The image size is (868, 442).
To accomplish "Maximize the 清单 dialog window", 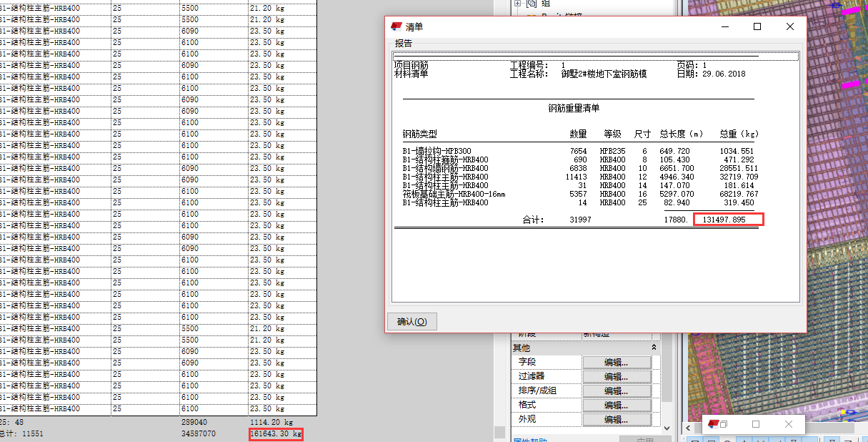I will (757, 26).
